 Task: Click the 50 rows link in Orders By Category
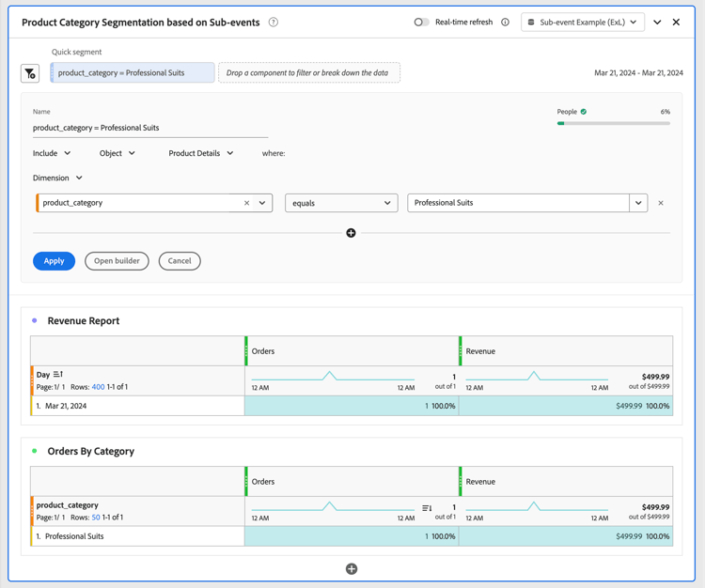click(x=96, y=517)
